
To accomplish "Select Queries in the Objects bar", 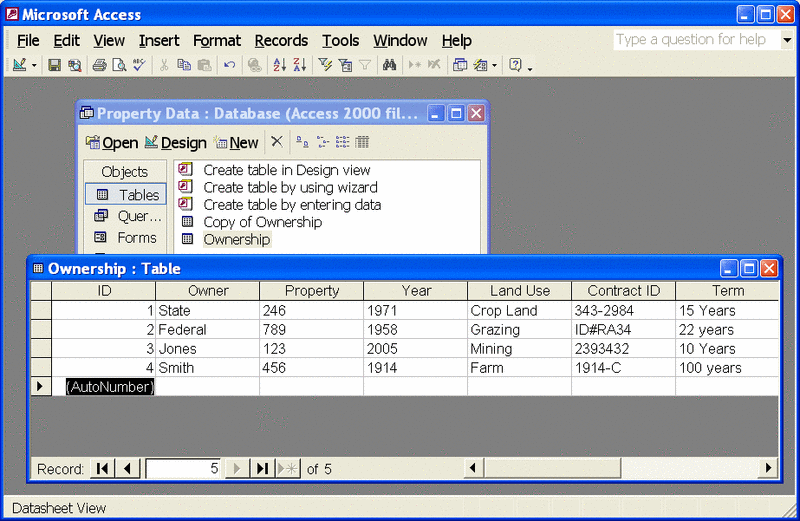I will (x=126, y=216).
